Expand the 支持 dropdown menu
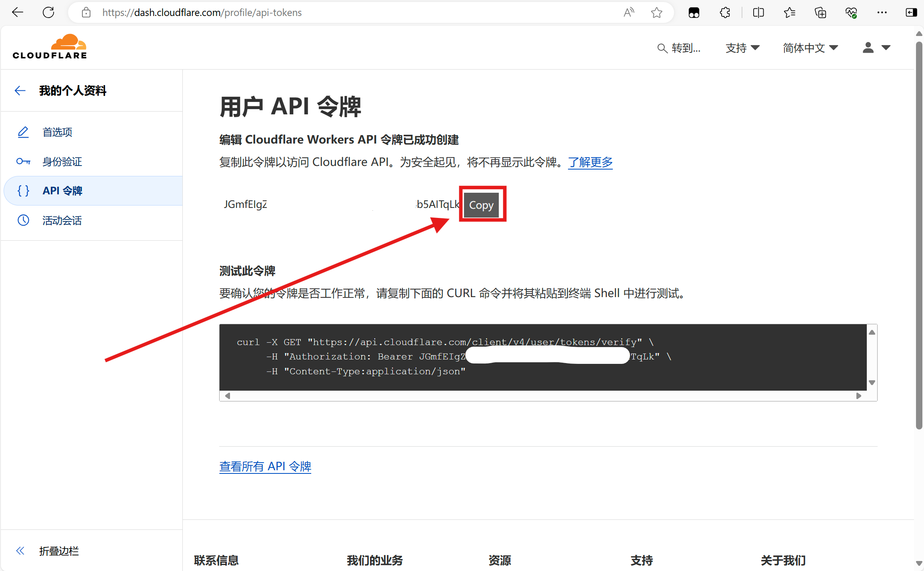 point(742,48)
